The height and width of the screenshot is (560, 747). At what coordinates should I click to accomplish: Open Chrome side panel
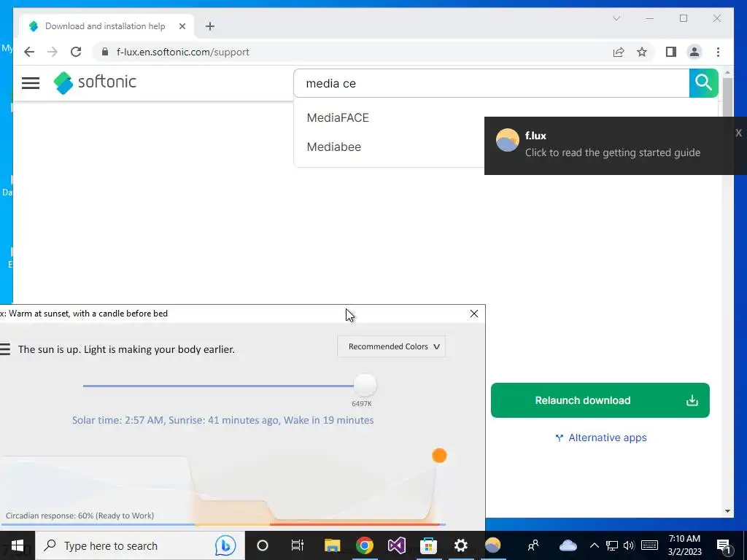[671, 52]
